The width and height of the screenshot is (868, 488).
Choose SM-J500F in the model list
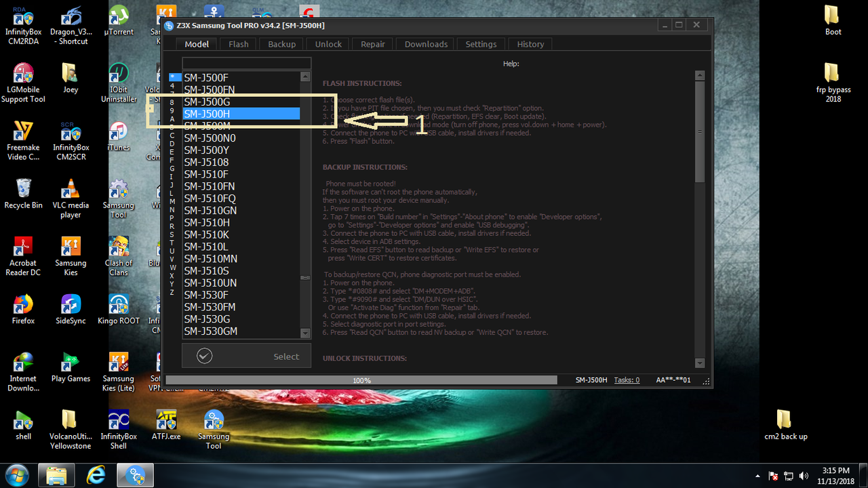coord(241,78)
